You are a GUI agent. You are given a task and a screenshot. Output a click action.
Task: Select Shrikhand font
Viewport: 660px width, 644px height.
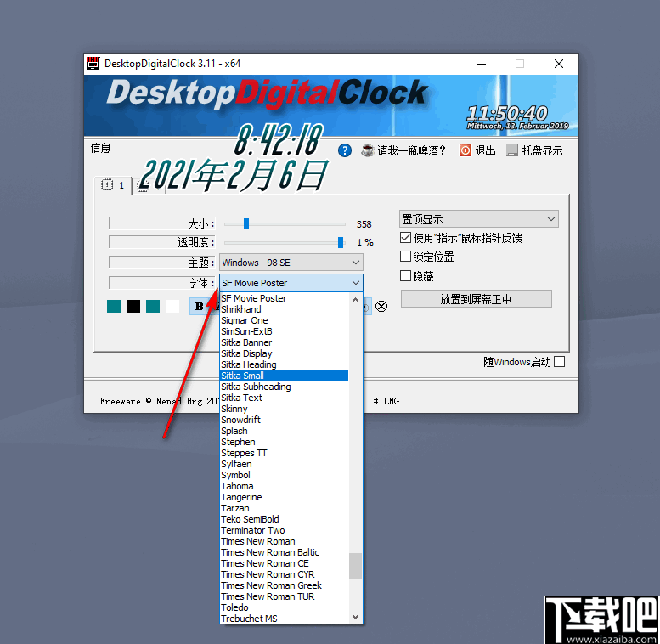284,309
